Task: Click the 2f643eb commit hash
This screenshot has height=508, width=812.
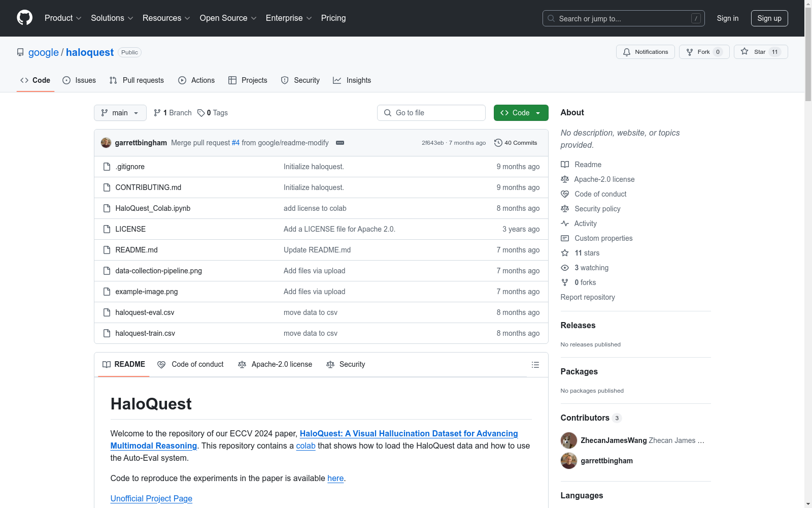Action: [x=432, y=143]
